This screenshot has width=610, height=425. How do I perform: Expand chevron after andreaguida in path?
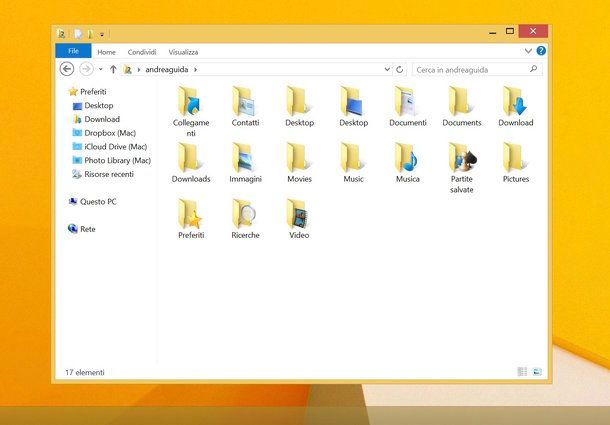(195, 70)
